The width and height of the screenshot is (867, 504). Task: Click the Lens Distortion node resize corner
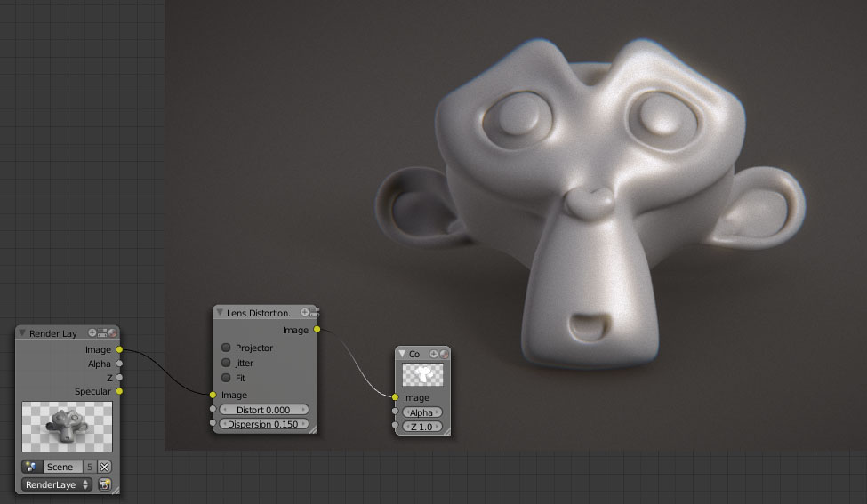pyautogui.click(x=313, y=429)
